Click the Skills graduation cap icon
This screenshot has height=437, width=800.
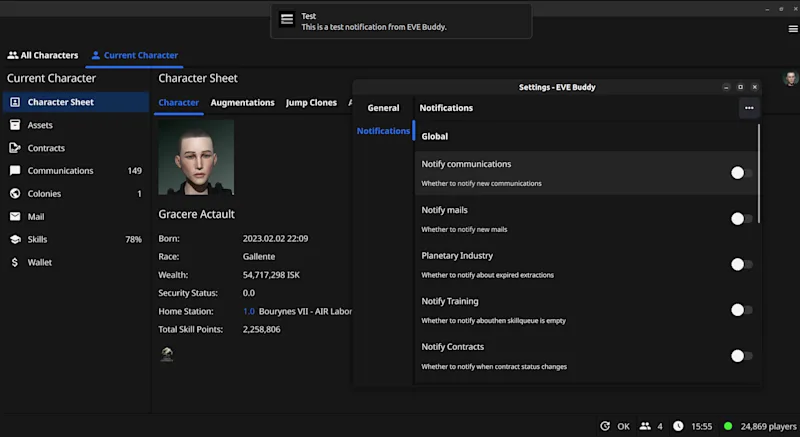tap(15, 239)
